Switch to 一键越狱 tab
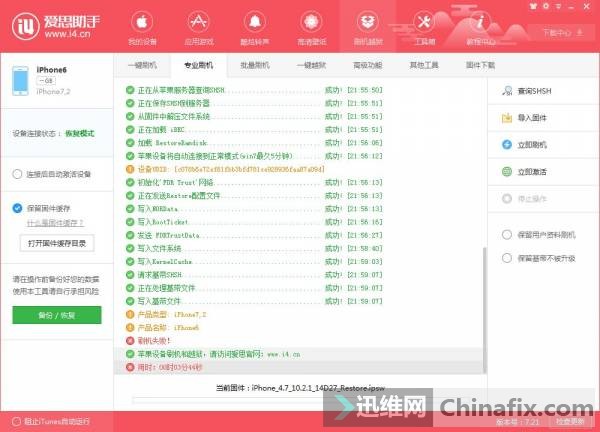The height and width of the screenshot is (432, 600). (x=311, y=65)
